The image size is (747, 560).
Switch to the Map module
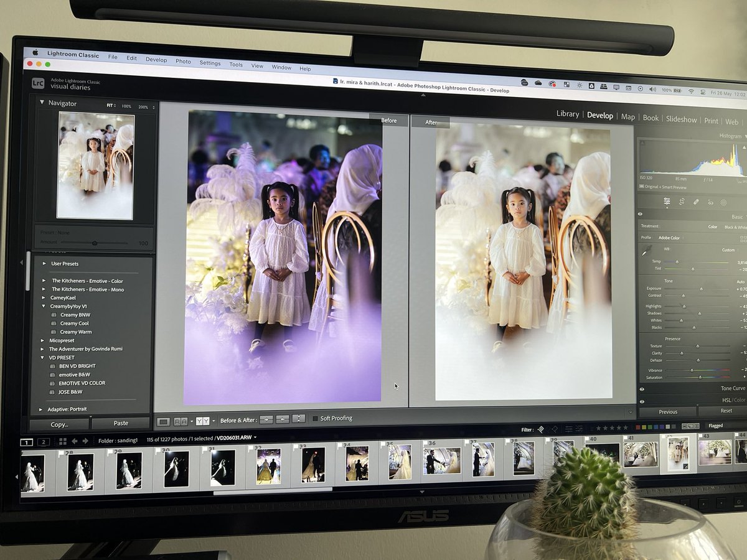pos(628,117)
